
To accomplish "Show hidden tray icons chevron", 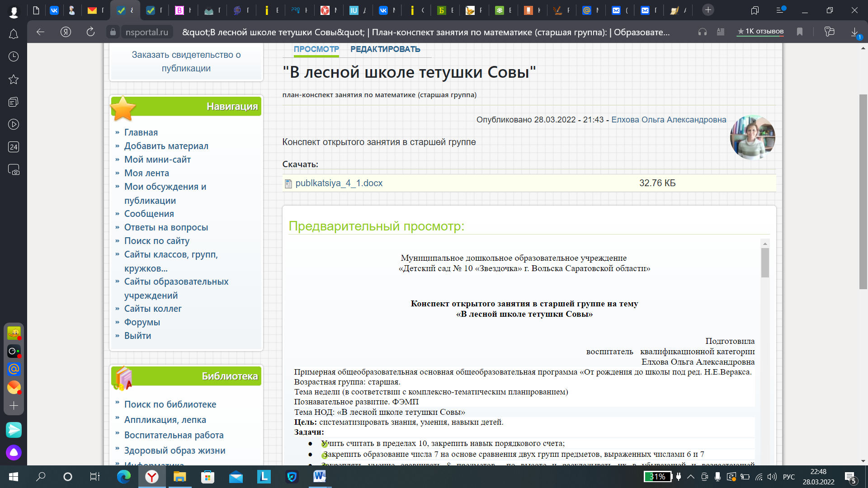I will tap(691, 477).
